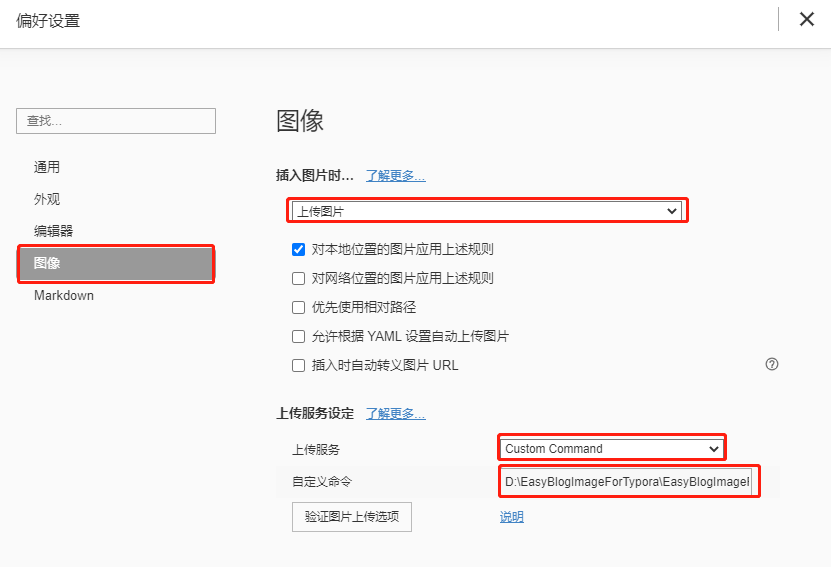Enable 允许根据 YAML 设置自动上传图片
Viewport: 831px width, 567px height.
pos(298,336)
